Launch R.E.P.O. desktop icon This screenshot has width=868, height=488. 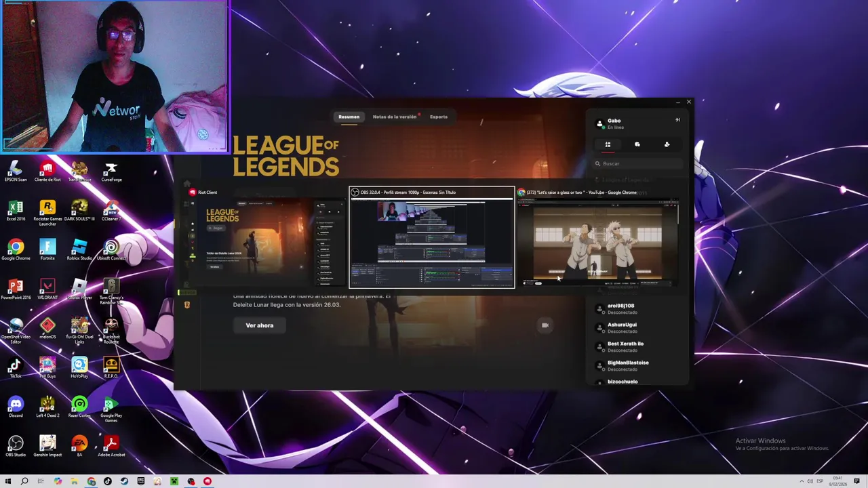[111, 367]
